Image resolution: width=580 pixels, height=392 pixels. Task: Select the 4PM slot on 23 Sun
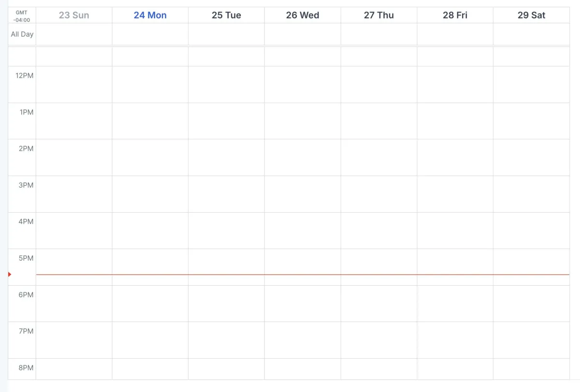tap(74, 231)
